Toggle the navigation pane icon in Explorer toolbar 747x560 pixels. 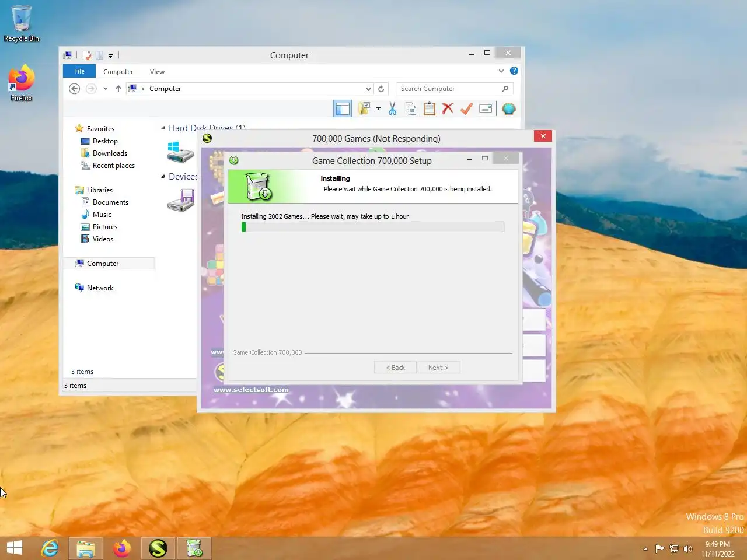coord(343,108)
